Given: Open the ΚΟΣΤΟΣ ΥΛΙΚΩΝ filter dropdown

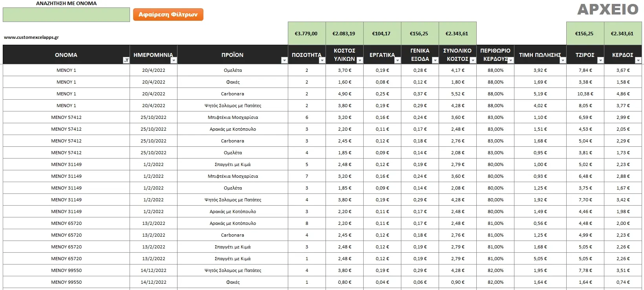Looking at the screenshot, I should (360, 60).
